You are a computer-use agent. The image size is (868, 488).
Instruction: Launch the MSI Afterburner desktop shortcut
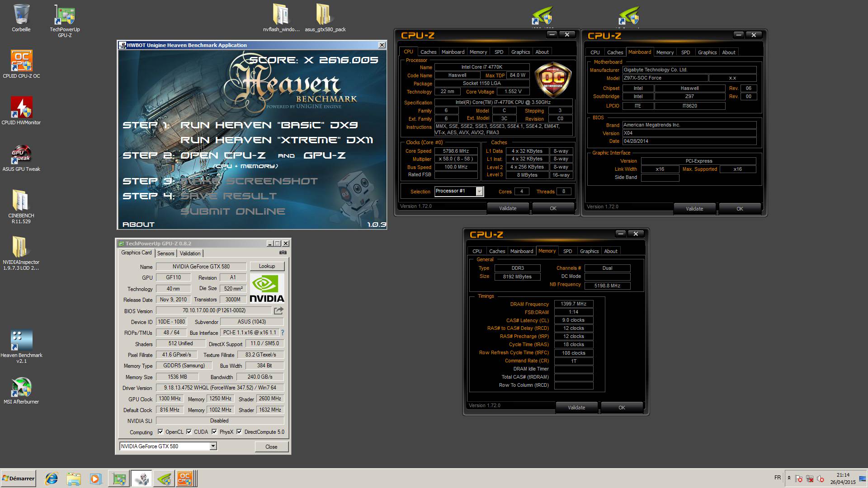point(21,390)
